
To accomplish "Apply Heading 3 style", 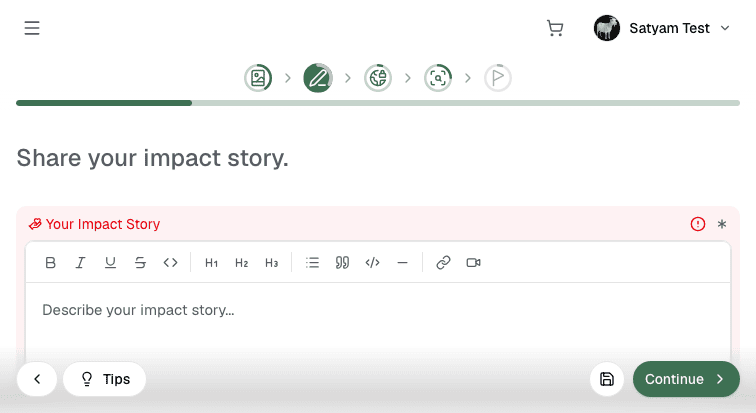I will (x=271, y=263).
